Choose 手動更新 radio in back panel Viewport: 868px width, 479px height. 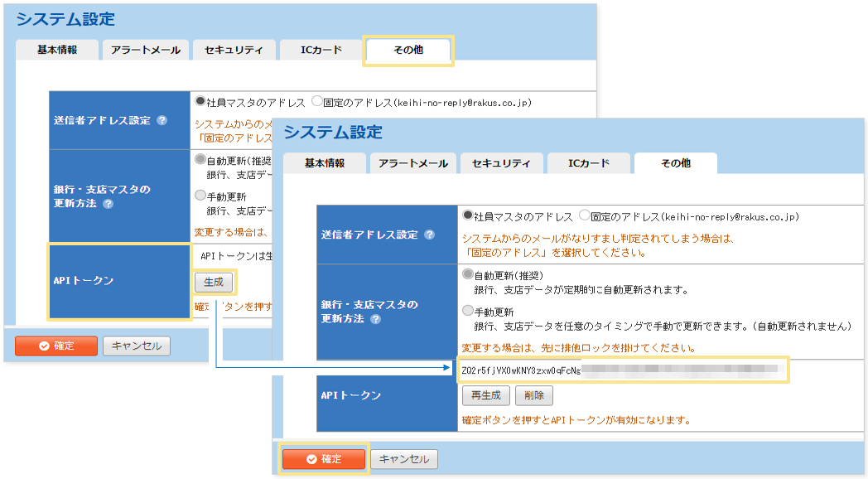pyautogui.click(x=200, y=196)
